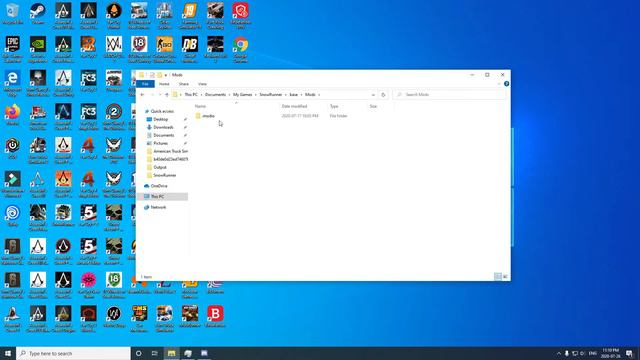This screenshot has width=640, height=360.
Task: Switch to details view icon in status bar
Action: [498, 277]
